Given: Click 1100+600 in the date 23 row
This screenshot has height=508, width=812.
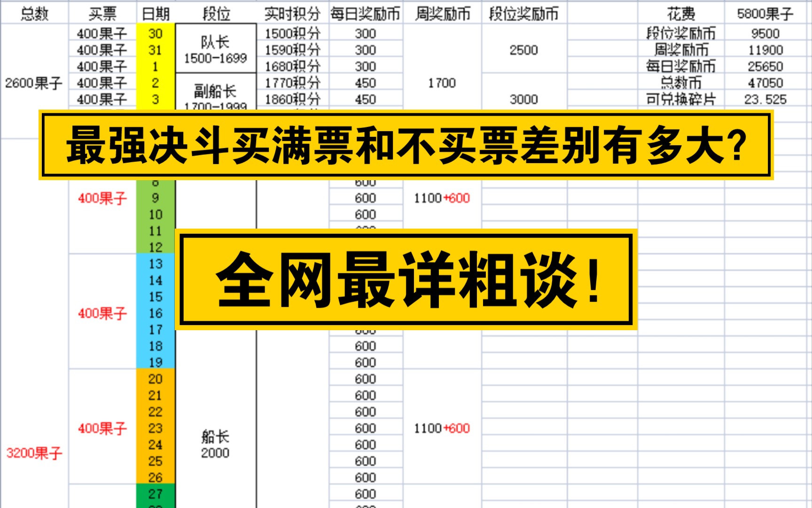Looking at the screenshot, I should (442, 429).
